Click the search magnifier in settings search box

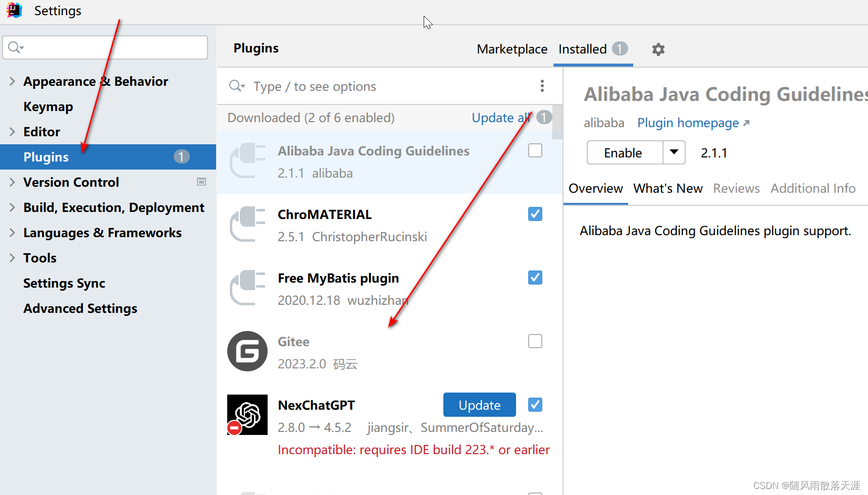click(x=16, y=47)
